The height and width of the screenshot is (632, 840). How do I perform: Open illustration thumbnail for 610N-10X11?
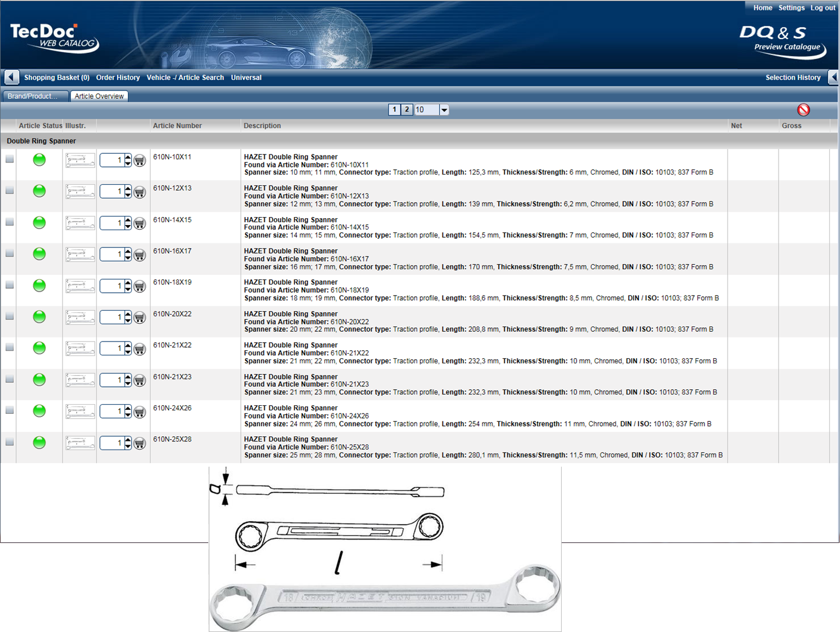tap(80, 161)
